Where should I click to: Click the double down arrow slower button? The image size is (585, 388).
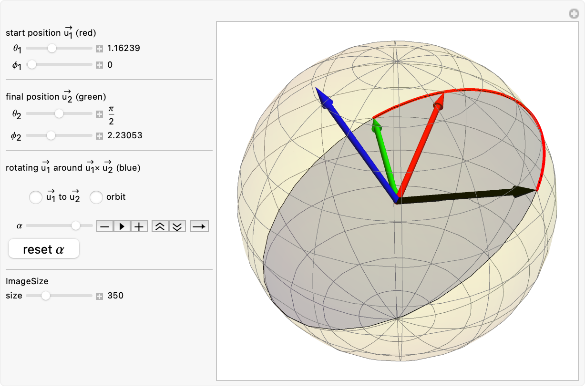[177, 226]
